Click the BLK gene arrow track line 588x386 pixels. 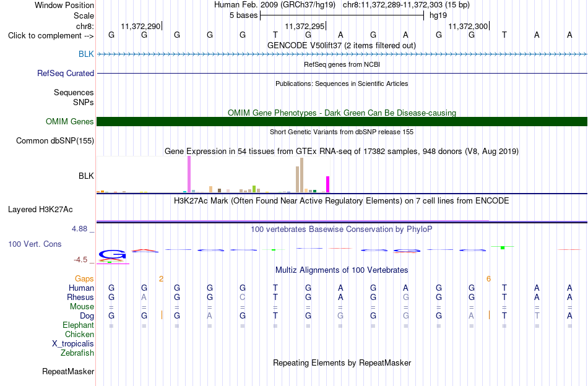click(342, 54)
